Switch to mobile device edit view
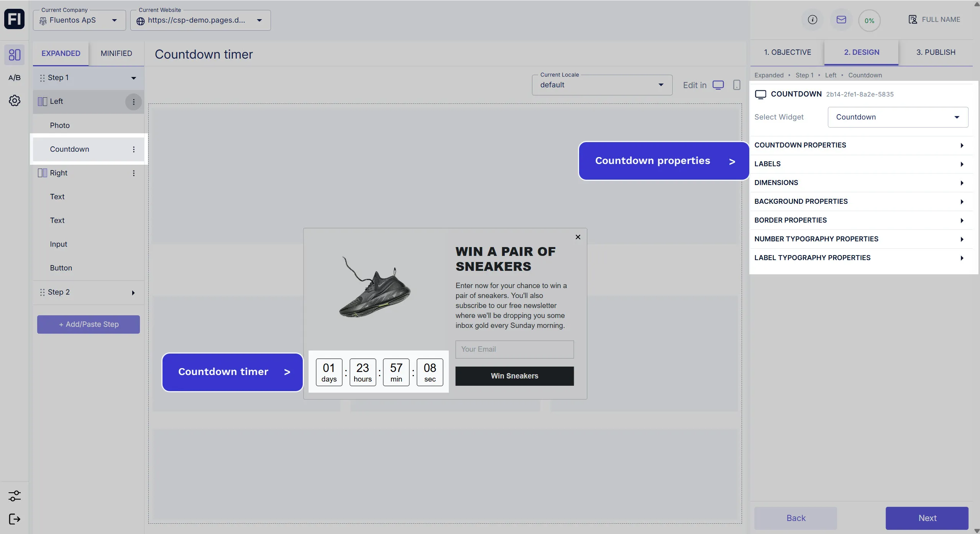The height and width of the screenshot is (534, 980). 736,85
